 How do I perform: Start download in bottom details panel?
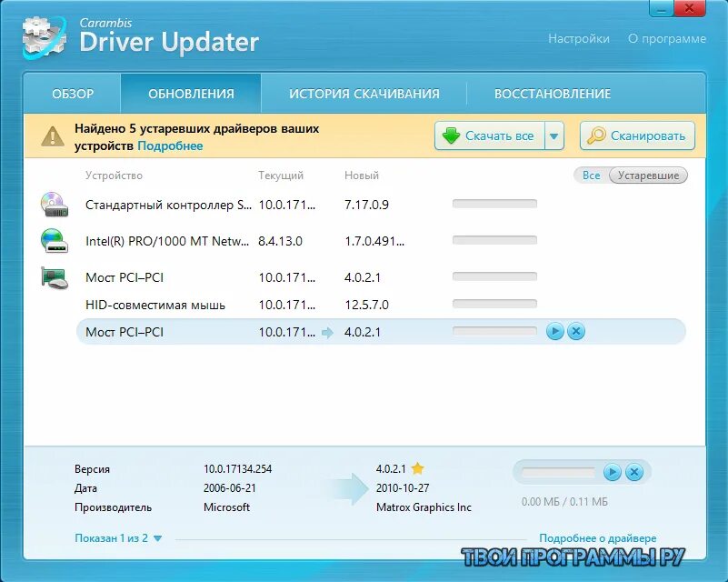pyautogui.click(x=613, y=472)
